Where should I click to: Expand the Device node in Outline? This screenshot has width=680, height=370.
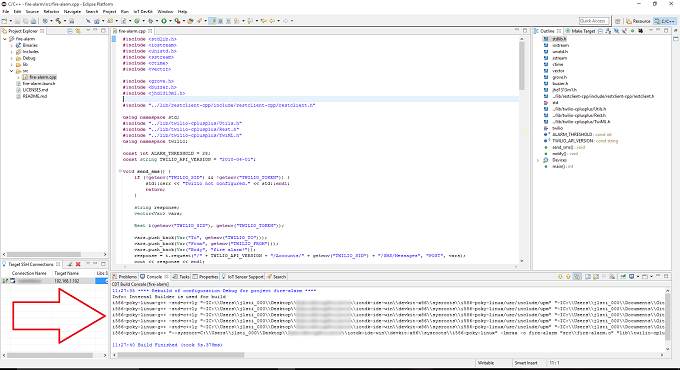coord(538,160)
